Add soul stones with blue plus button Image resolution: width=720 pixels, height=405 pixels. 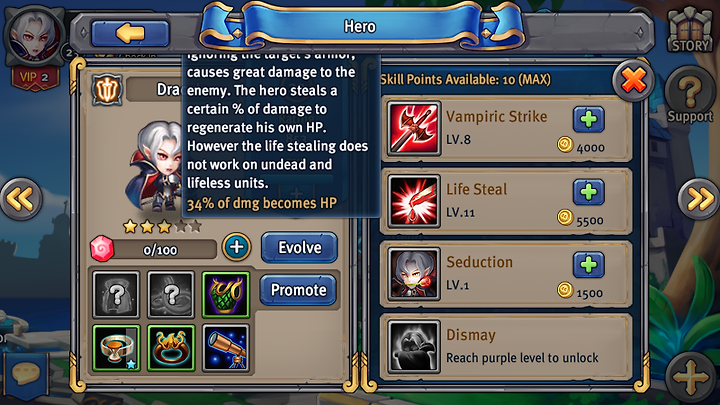[x=236, y=247]
